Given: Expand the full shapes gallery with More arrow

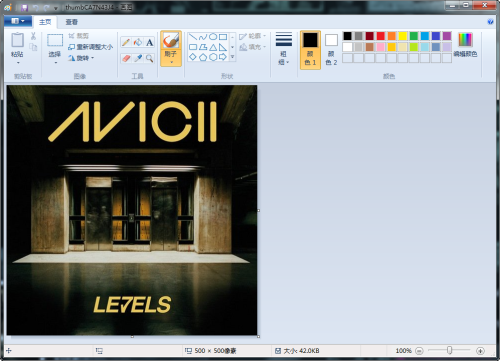Looking at the screenshot, I should pyautogui.click(x=232, y=57).
